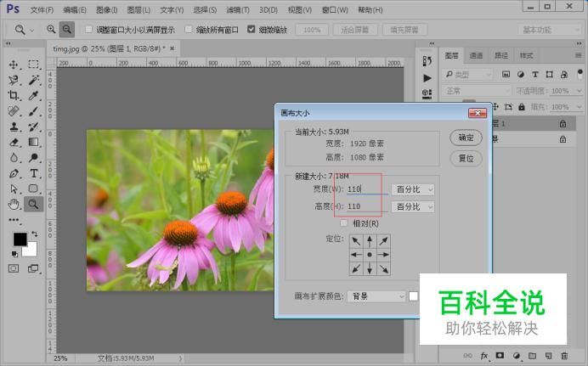Create a new layer
Screen dimensions: 588x366
click(x=549, y=356)
